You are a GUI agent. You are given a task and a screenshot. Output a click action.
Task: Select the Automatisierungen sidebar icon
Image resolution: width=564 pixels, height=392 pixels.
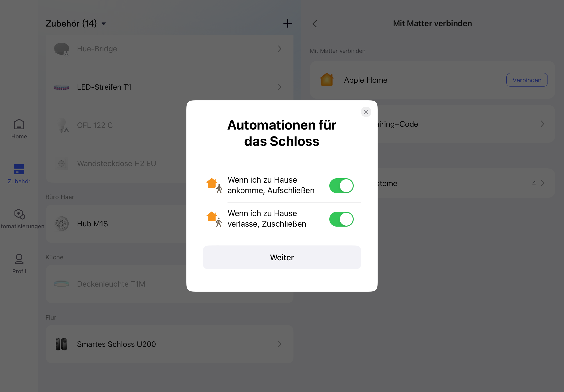click(x=19, y=214)
